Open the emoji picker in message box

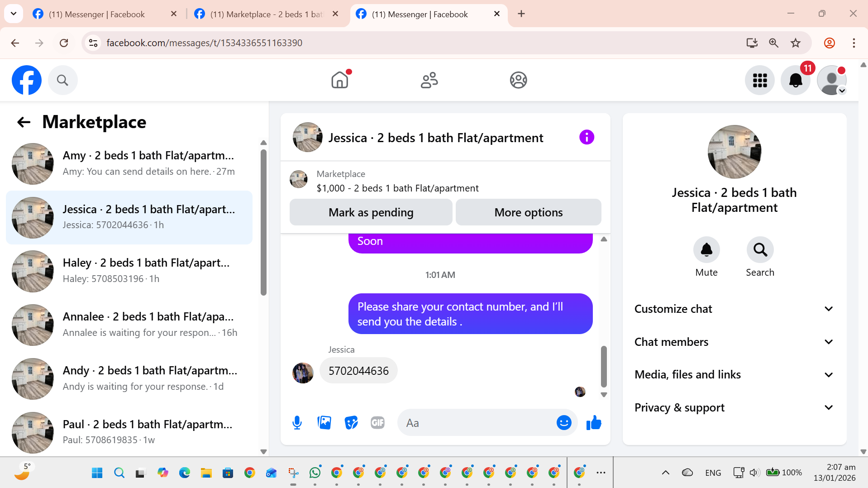click(564, 423)
